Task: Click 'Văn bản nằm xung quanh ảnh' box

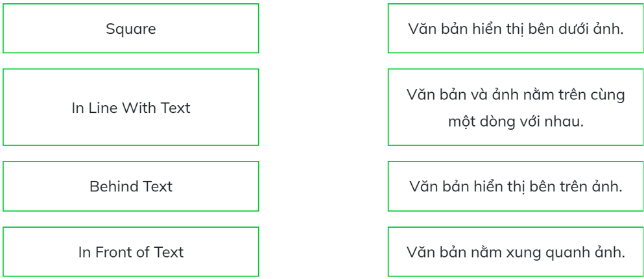Action: click(x=516, y=252)
